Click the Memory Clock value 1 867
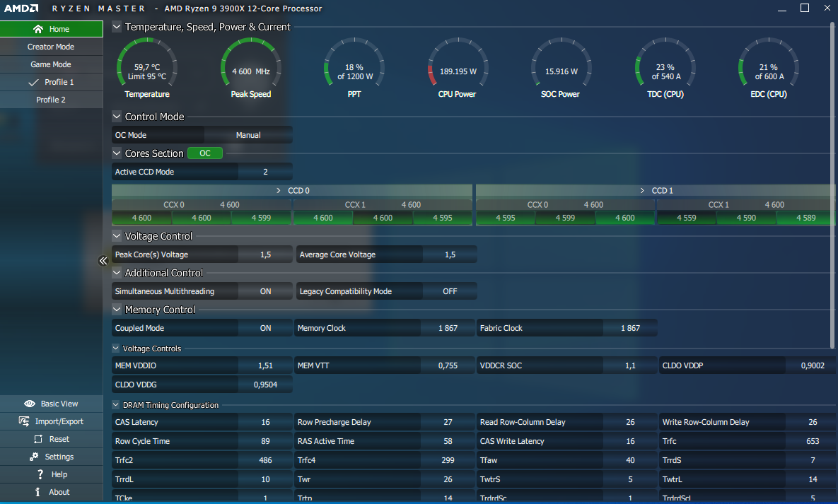Image resolution: width=838 pixels, height=504 pixels. (448, 328)
